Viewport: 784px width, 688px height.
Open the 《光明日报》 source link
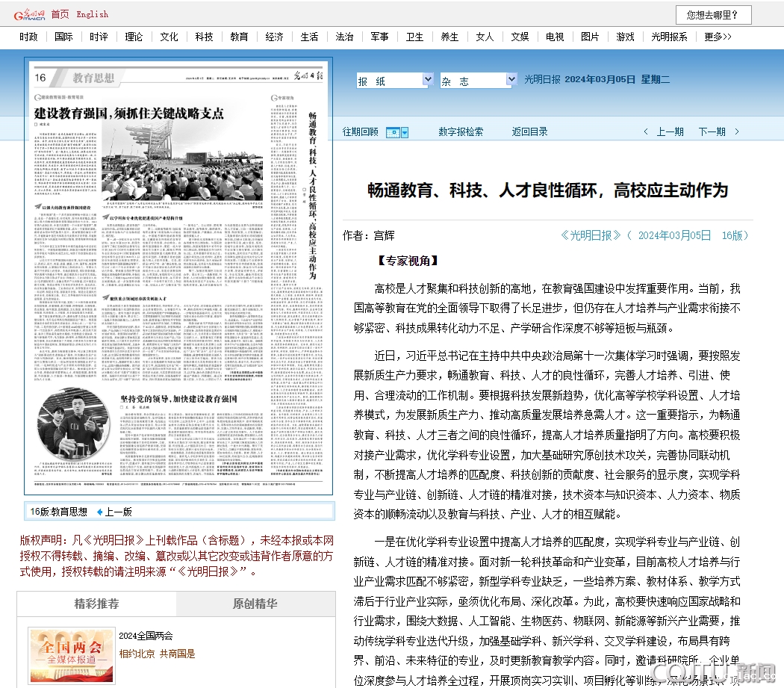[591, 235]
